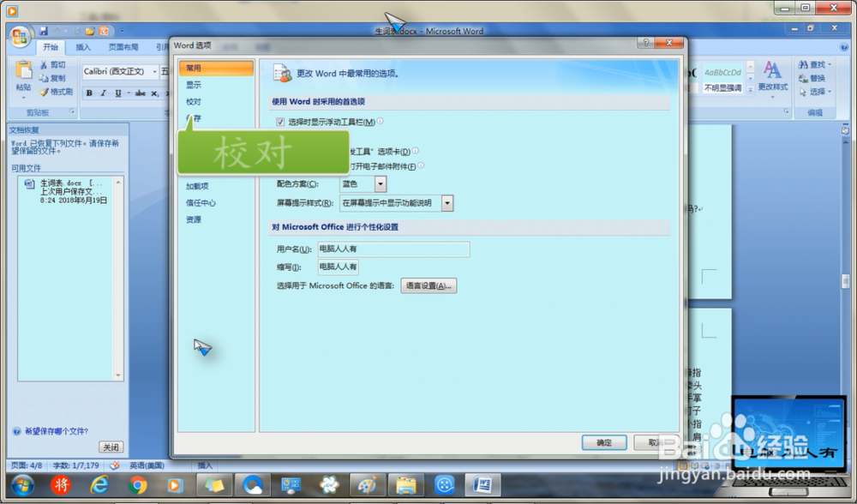Open the Calibri font name dropdown
The image size is (857, 504).
tap(154, 72)
